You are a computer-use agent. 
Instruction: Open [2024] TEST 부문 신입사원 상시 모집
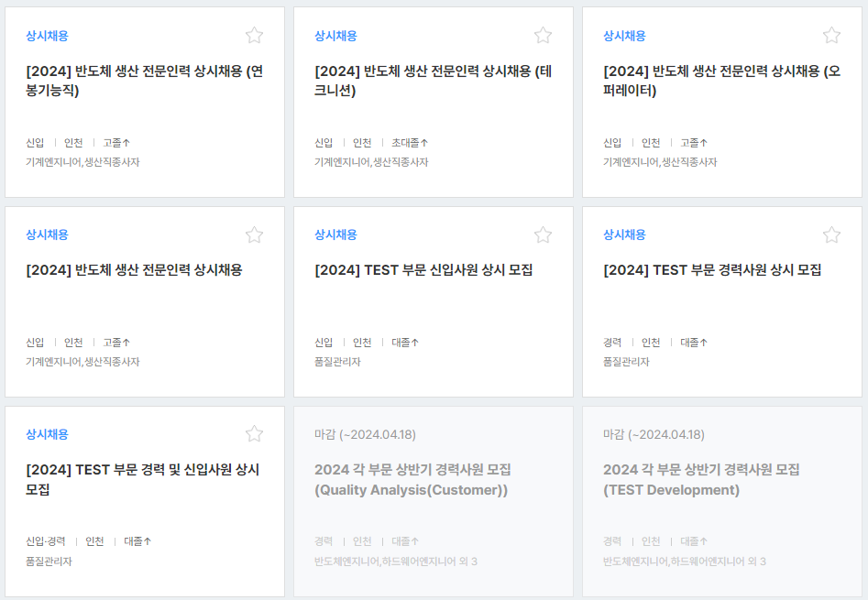pyautogui.click(x=423, y=270)
